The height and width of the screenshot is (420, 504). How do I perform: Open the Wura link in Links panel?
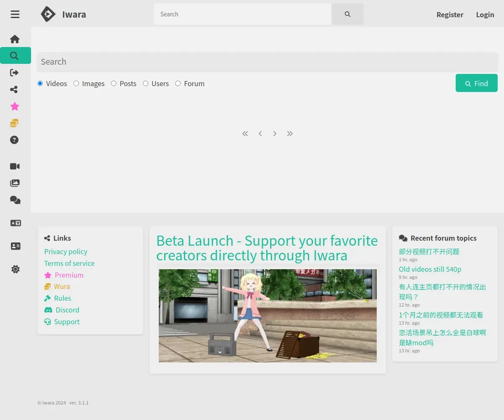click(57, 286)
